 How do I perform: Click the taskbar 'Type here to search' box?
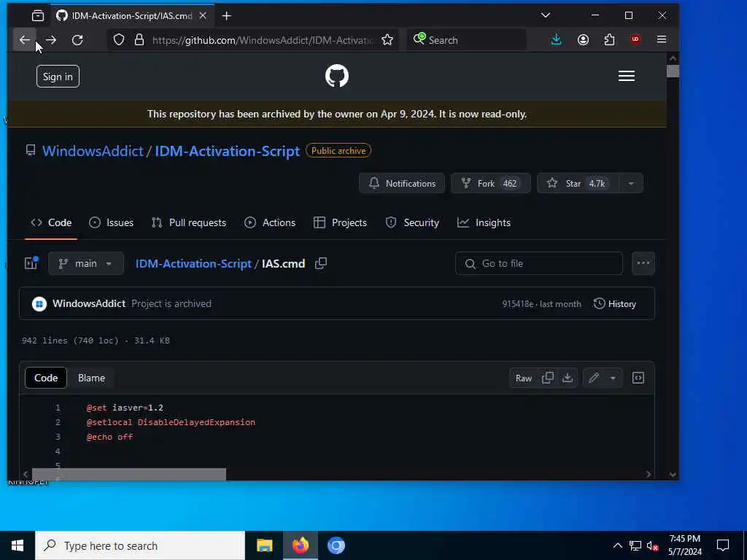[x=140, y=545]
